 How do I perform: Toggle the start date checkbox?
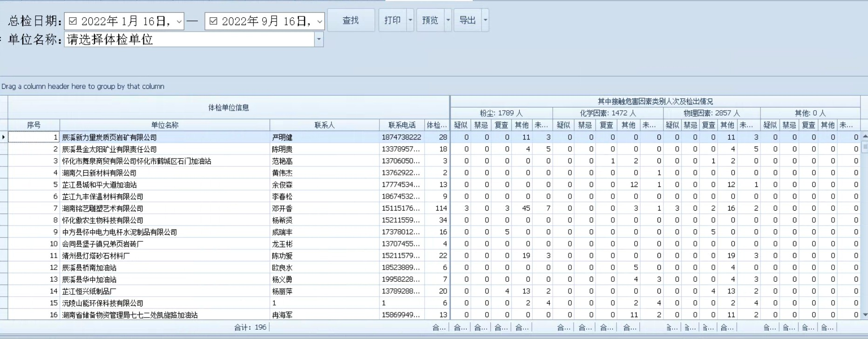click(x=73, y=21)
